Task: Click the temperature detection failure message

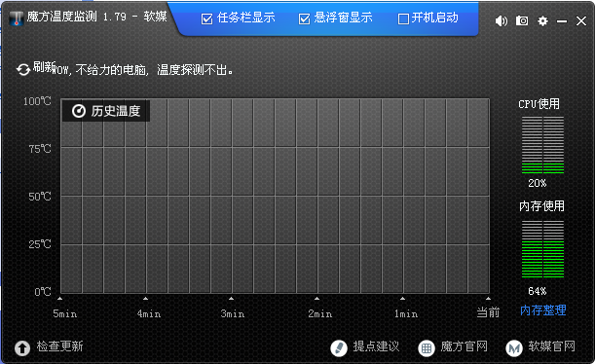Action: coord(143,70)
